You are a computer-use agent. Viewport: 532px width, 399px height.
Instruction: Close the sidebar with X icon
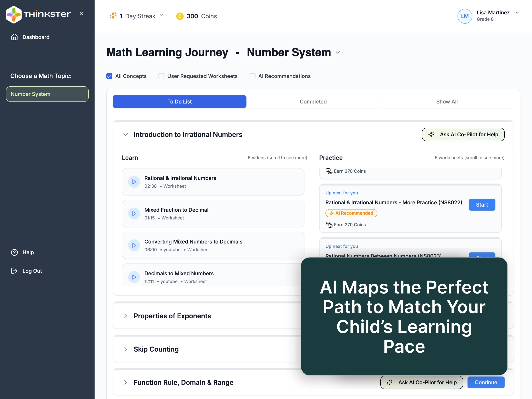point(82,14)
